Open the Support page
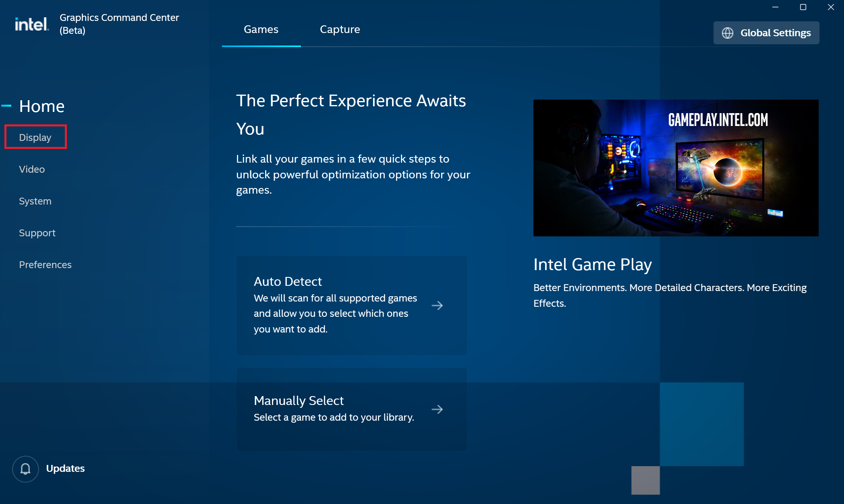 point(37,233)
